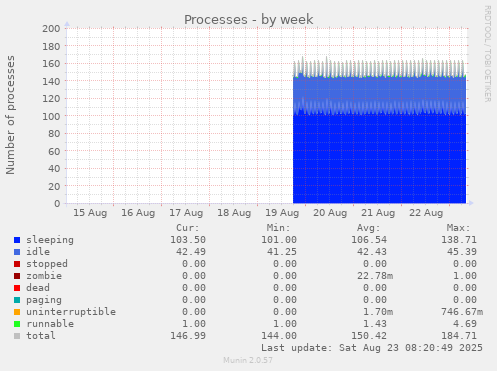The image size is (497, 371).
Task: Click sleeping maximum value 138.71
Action: click(459, 240)
